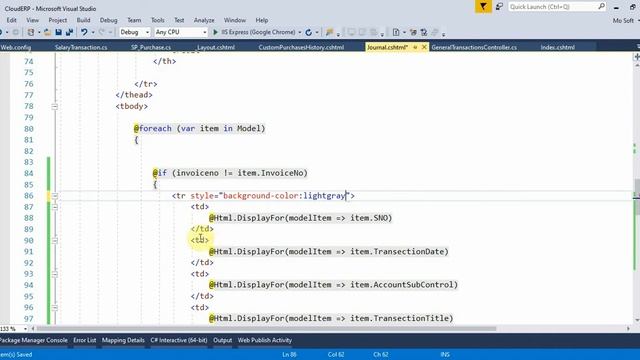Viewport: 640px width, 360px height.
Task: Switch to the SalaryTransaction.cs tab
Action: [81, 47]
